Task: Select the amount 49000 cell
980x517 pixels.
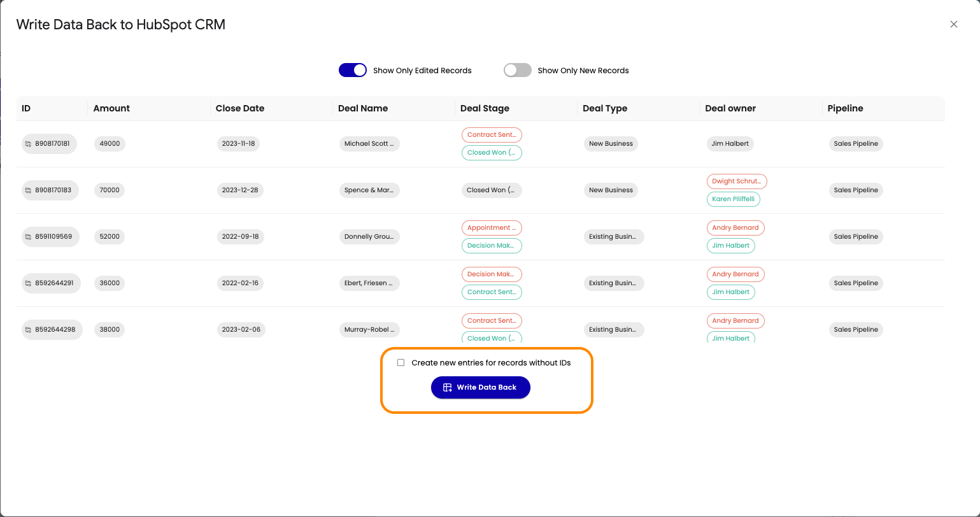Action: click(x=110, y=144)
